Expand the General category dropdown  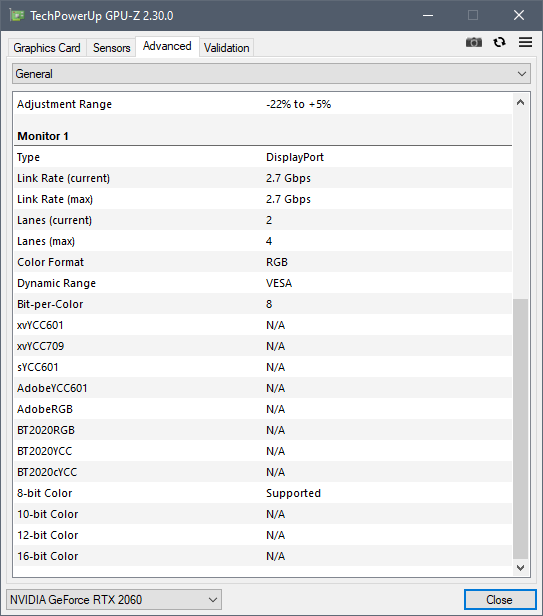pyautogui.click(x=271, y=74)
